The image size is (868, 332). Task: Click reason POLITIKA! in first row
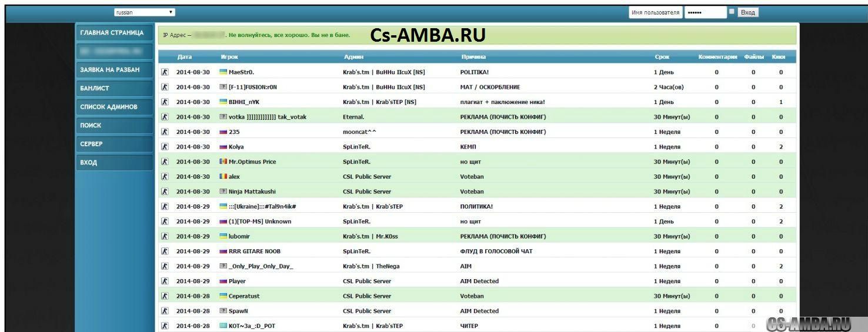(x=474, y=72)
